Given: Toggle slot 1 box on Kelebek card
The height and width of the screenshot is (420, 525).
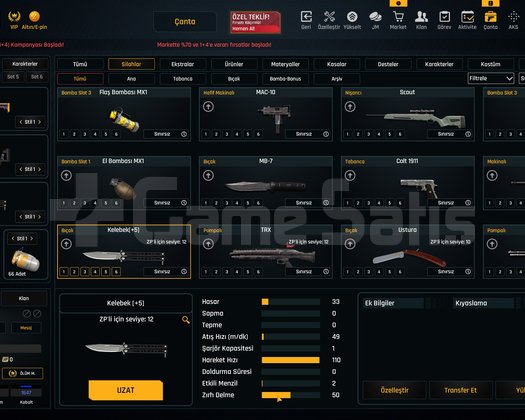Looking at the screenshot, I should [64, 272].
